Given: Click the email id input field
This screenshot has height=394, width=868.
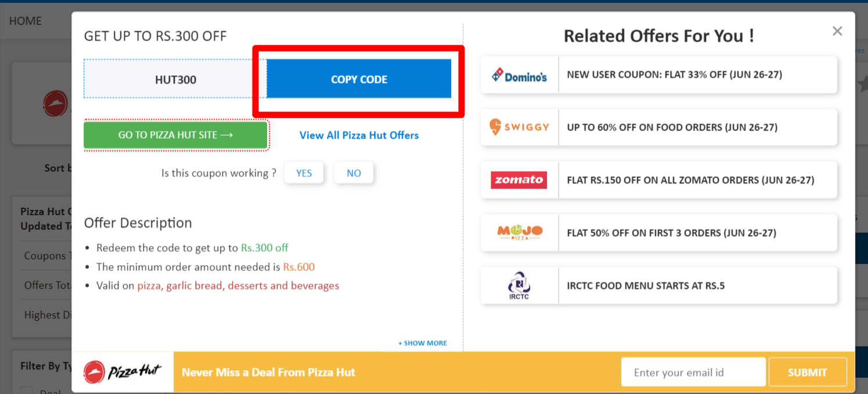Looking at the screenshot, I should pyautogui.click(x=693, y=372).
